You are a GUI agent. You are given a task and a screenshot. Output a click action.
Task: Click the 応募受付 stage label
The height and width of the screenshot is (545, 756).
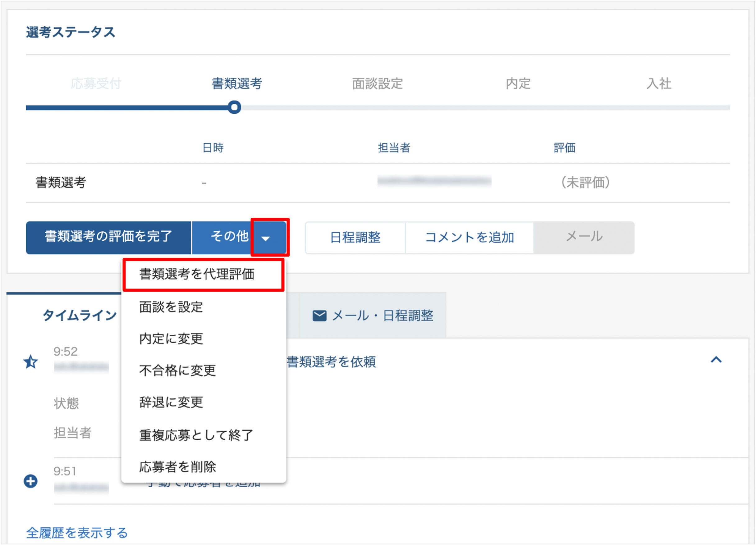point(96,84)
